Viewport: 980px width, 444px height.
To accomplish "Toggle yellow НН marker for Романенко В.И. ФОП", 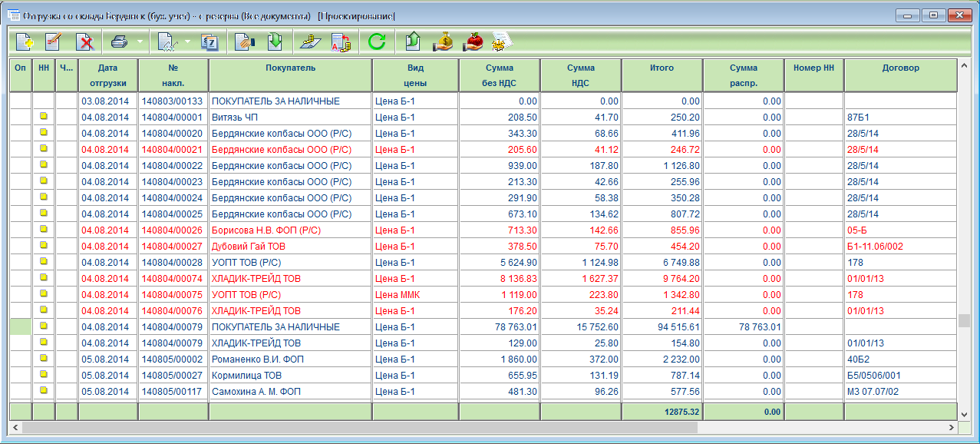I will pyautogui.click(x=44, y=359).
